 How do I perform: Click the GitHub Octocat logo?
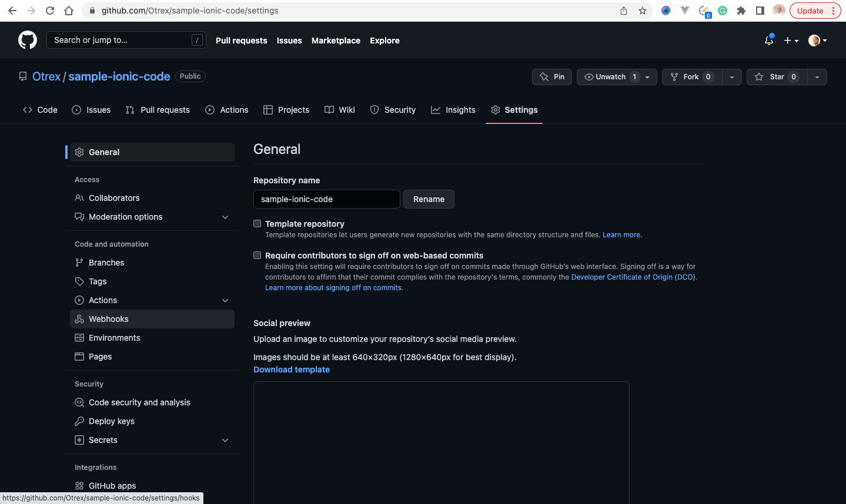[28, 40]
